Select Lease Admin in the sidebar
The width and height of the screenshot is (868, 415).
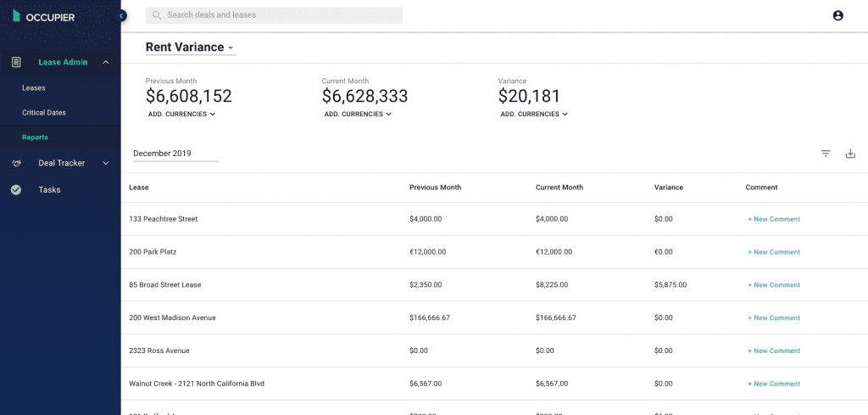coord(63,63)
